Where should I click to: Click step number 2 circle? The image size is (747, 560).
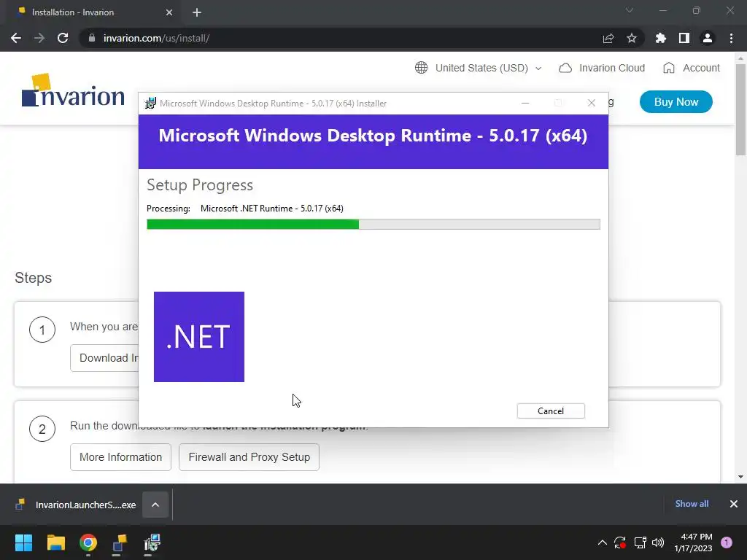pos(42,429)
